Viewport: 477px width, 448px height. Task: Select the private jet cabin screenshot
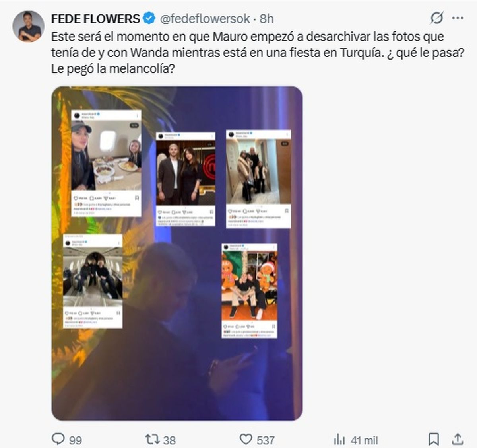[93, 281]
